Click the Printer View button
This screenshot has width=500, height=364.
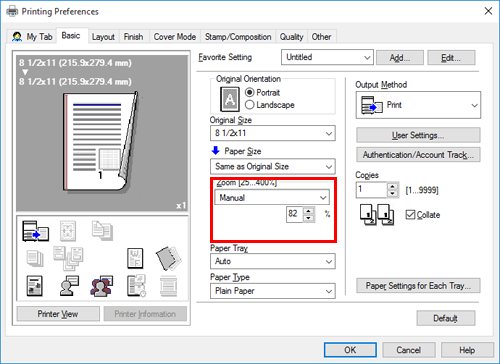coord(58,314)
